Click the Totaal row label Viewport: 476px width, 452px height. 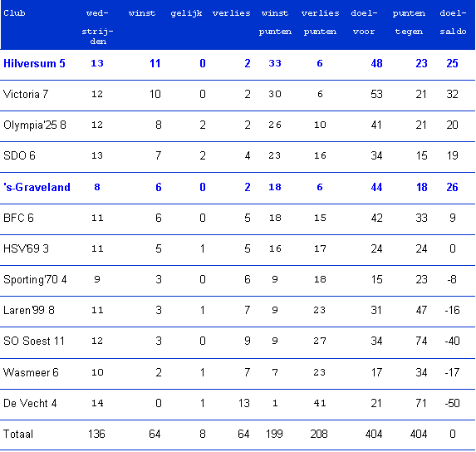18,434
